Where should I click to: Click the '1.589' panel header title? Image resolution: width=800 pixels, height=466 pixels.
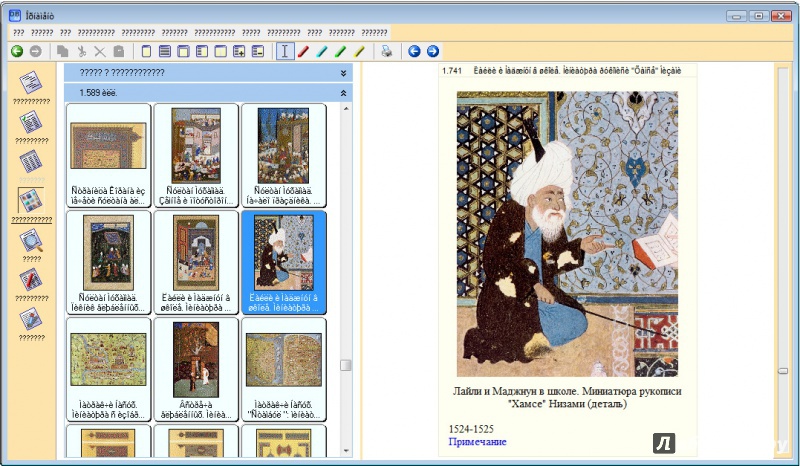[x=98, y=93]
